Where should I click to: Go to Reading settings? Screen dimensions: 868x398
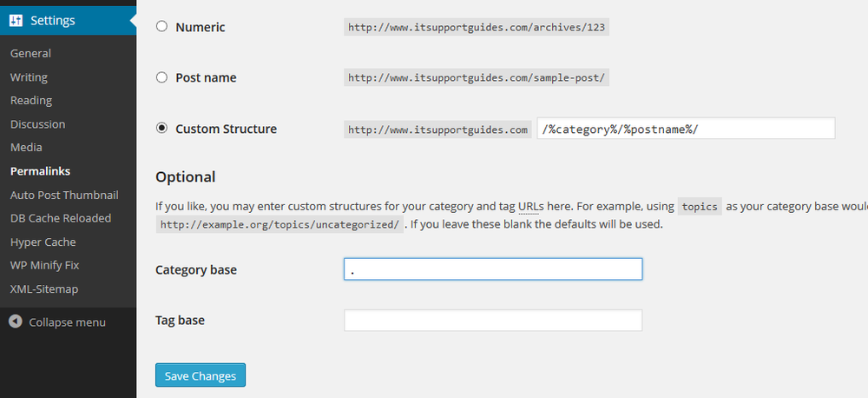31,100
